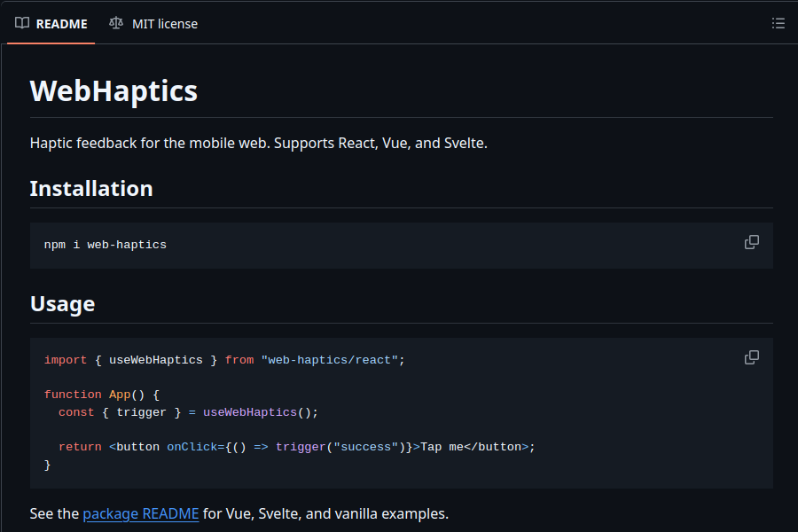Screen dimensions: 798x532
Task: Click the Usage heading
Action: pos(62,304)
